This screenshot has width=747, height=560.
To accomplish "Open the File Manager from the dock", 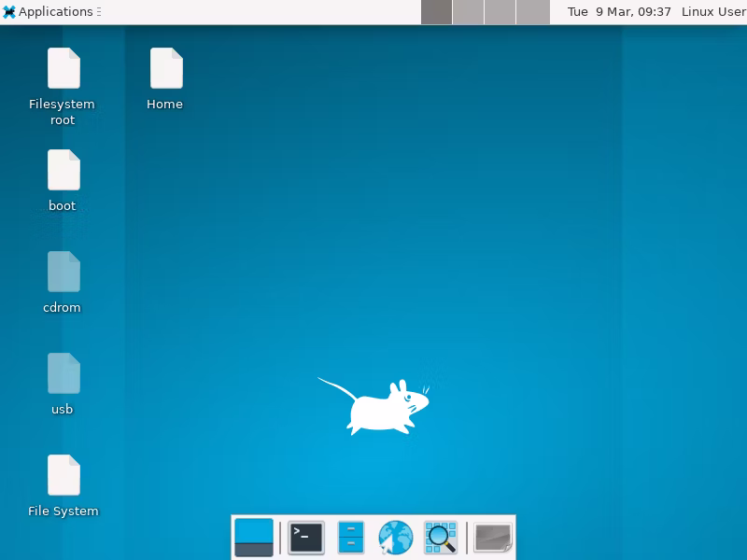I will (x=351, y=538).
